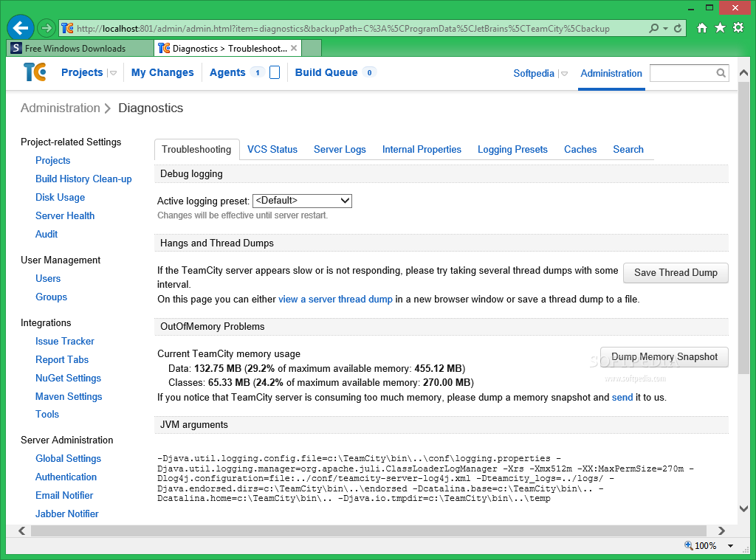Open the Administration top link
This screenshot has width=756, height=560.
611,73
